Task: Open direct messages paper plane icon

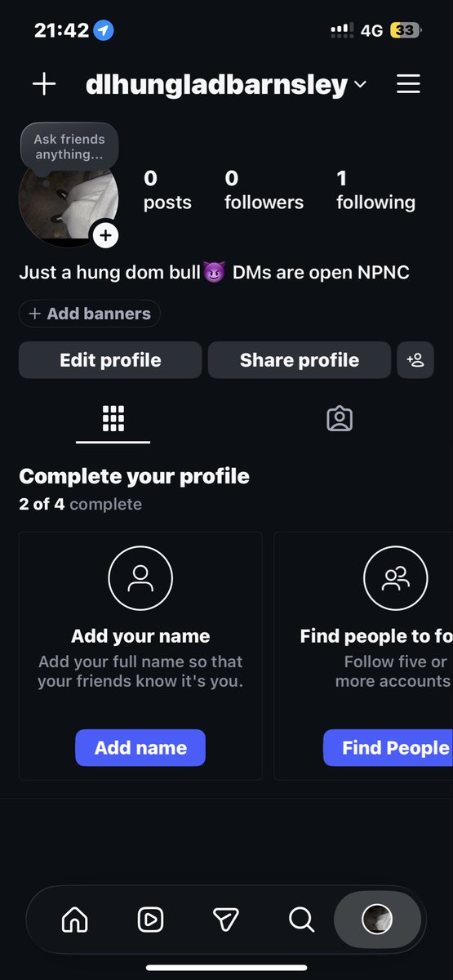Action: (x=225, y=920)
